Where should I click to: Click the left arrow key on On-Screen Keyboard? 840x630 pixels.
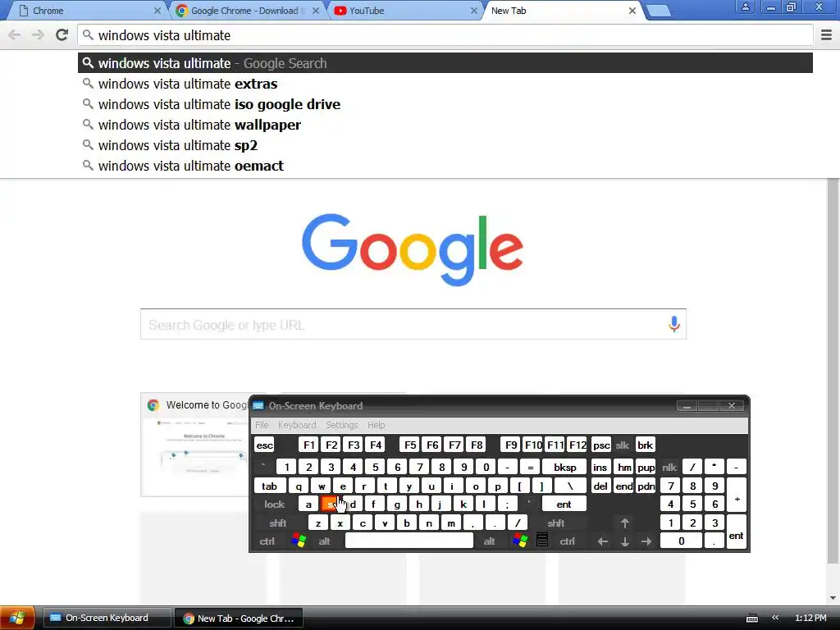[x=603, y=541]
